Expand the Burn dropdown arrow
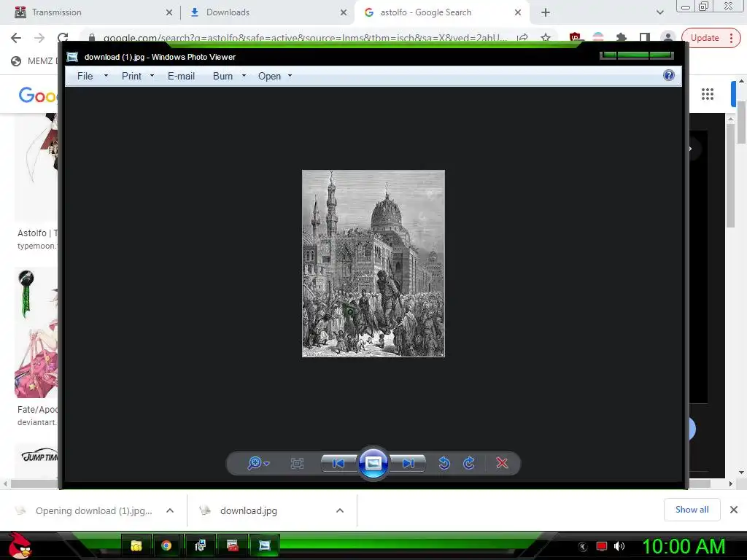Viewport: 747px width, 560px height. [244, 76]
